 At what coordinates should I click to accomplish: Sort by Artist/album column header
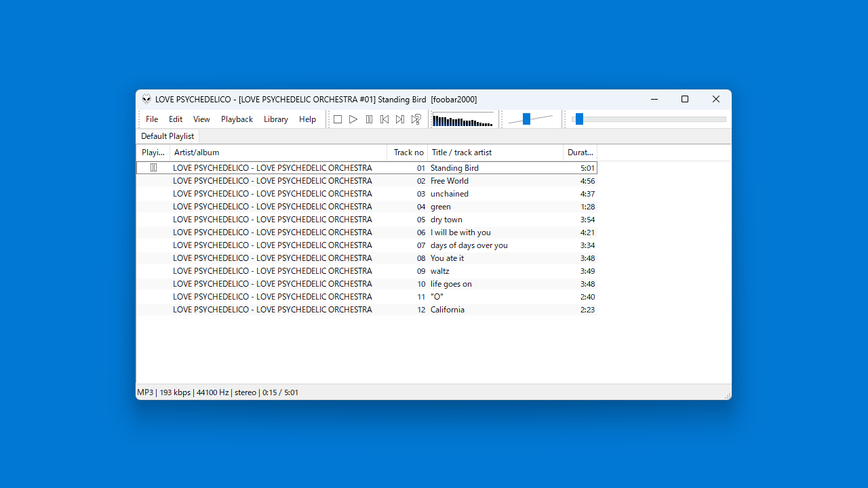pos(278,152)
